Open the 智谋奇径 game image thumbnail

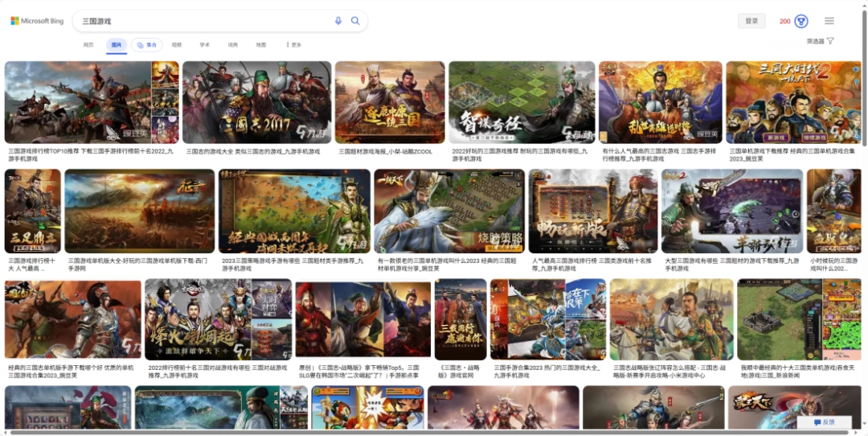pyautogui.click(x=521, y=102)
